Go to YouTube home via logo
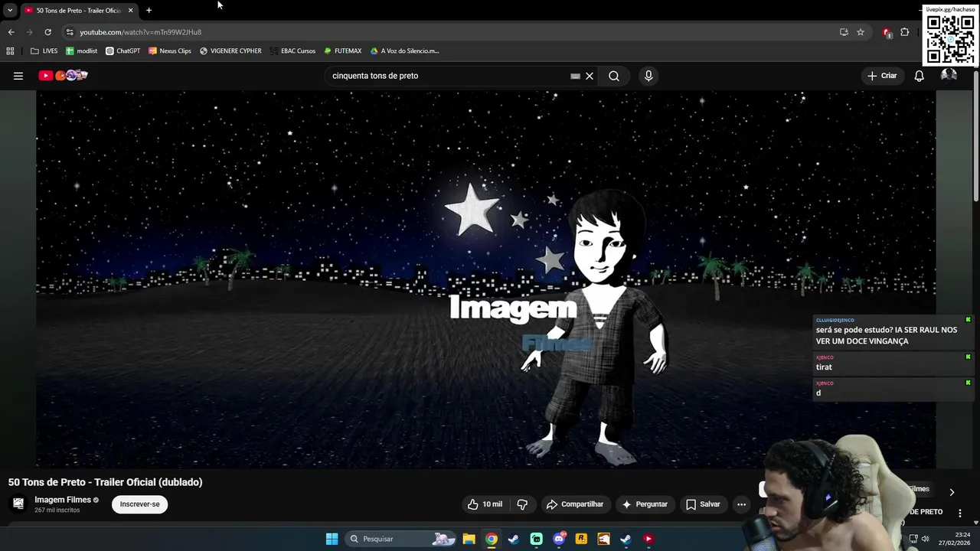 click(x=64, y=75)
